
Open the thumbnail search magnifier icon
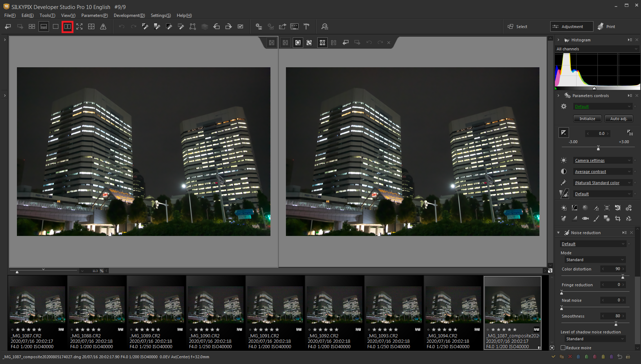tap(325, 27)
